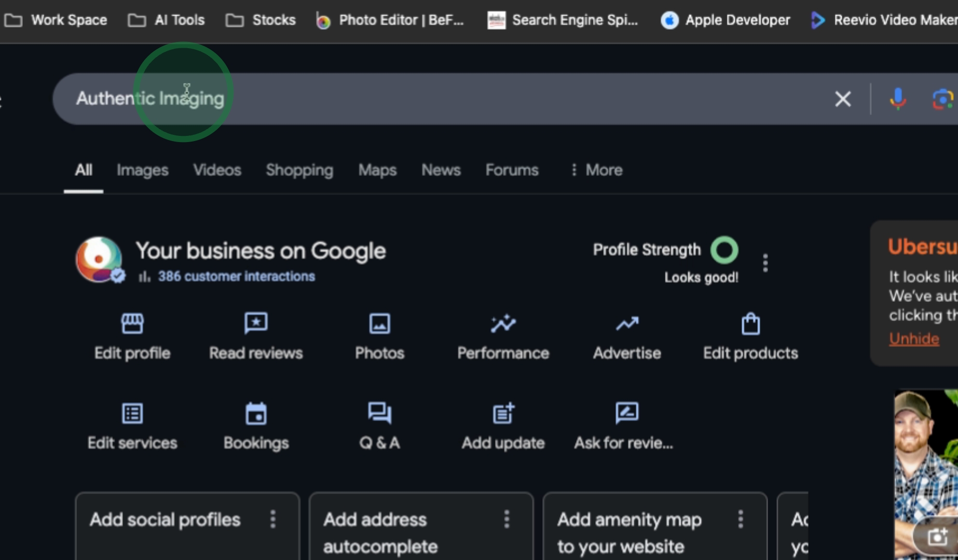Open options for Add amenity map card
958x560 pixels.
[741, 519]
